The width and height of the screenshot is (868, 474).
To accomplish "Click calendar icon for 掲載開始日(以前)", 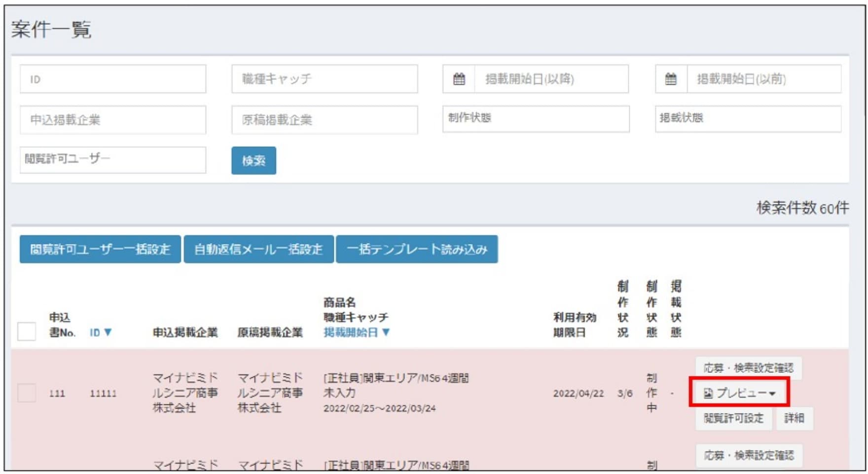I will point(671,79).
